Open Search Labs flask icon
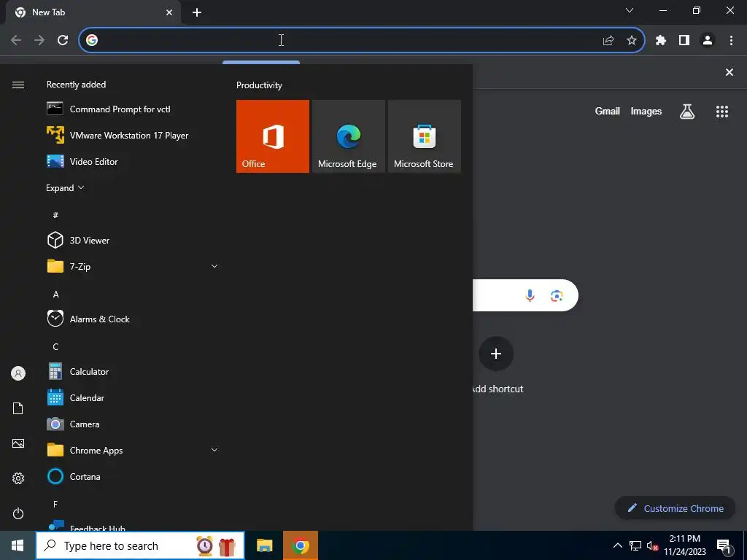Viewport: 747px width, 560px height. point(687,112)
